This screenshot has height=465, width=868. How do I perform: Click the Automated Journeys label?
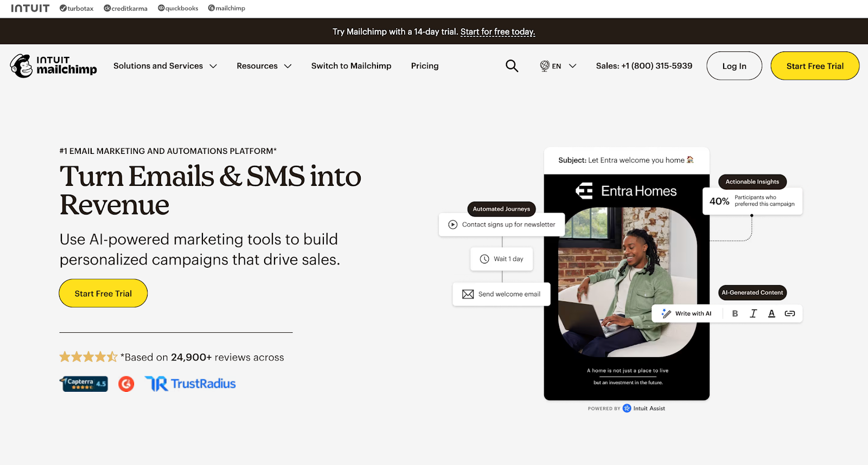tap(501, 209)
